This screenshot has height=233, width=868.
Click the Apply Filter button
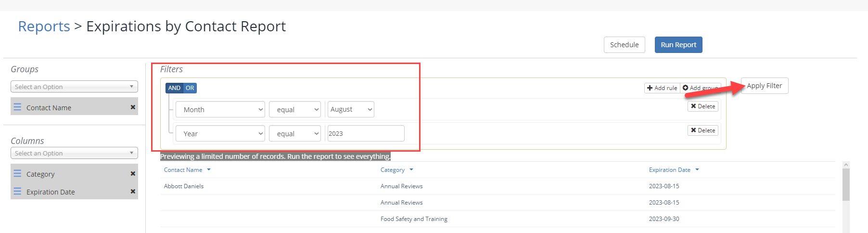765,86
